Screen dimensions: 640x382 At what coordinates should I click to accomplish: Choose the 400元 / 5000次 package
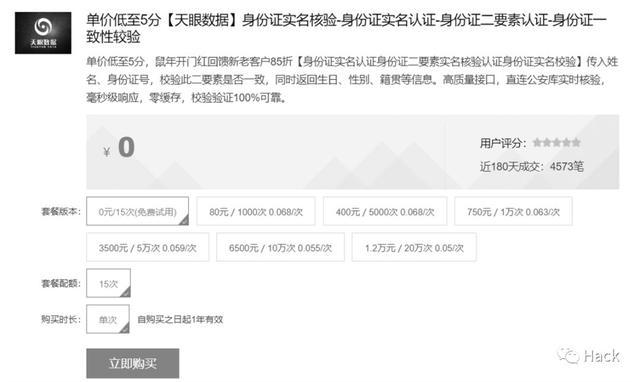coord(385,211)
